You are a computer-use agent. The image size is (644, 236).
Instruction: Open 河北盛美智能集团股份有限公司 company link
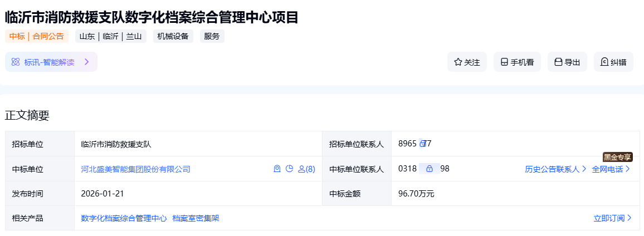click(135, 169)
